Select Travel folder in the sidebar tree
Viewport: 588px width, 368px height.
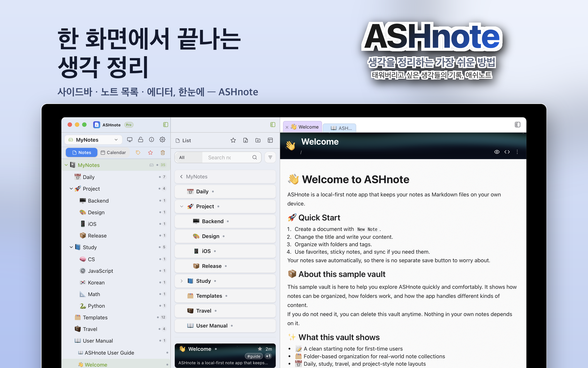[116, 329]
